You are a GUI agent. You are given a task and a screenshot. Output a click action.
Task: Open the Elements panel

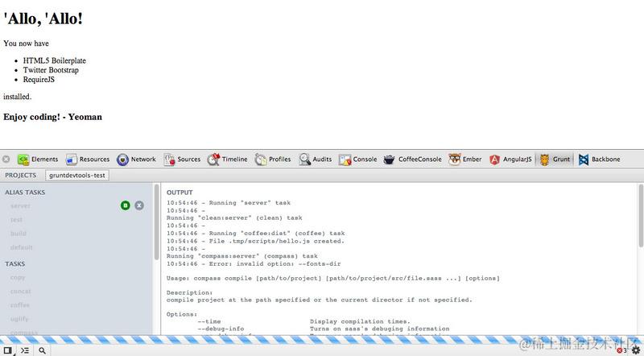point(38,159)
